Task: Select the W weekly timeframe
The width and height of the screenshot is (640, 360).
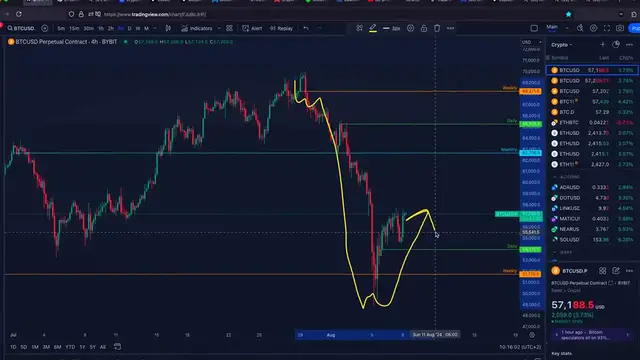Action: click(138, 29)
